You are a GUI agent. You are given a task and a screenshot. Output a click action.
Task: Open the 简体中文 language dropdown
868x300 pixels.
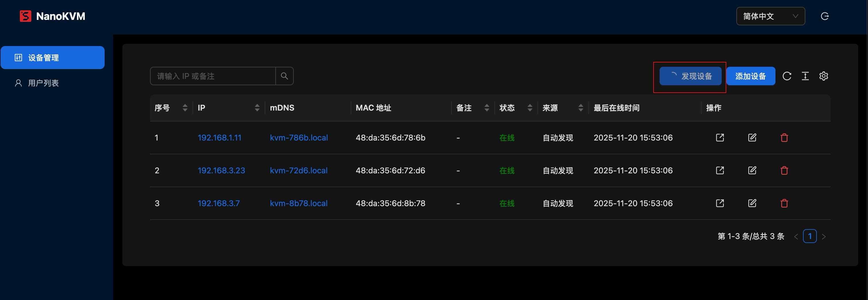click(x=770, y=16)
